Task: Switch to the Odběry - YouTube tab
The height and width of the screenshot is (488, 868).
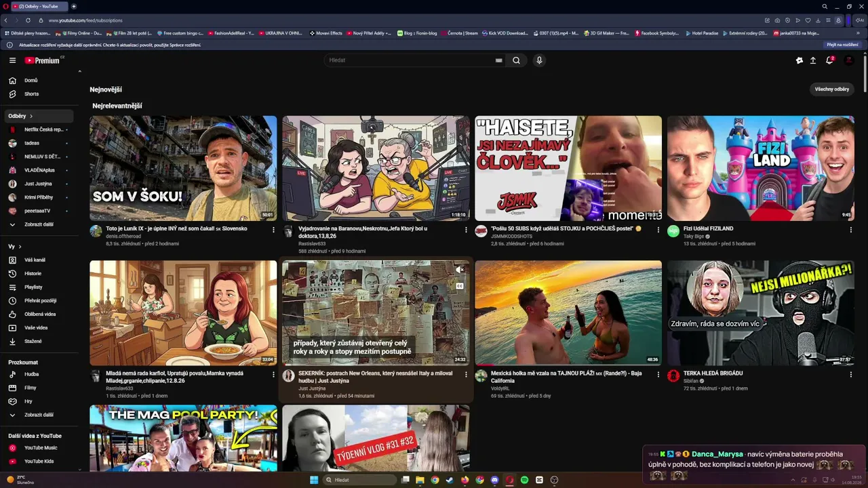Action: [39, 6]
